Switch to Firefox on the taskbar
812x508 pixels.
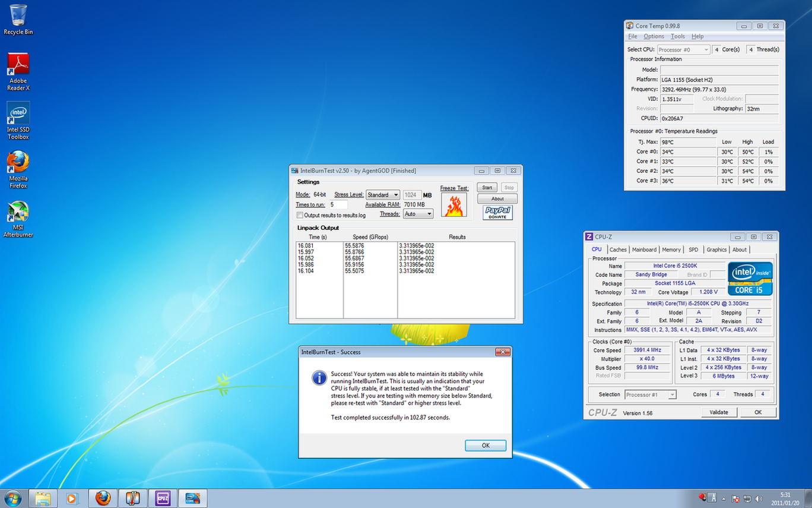pos(103,498)
